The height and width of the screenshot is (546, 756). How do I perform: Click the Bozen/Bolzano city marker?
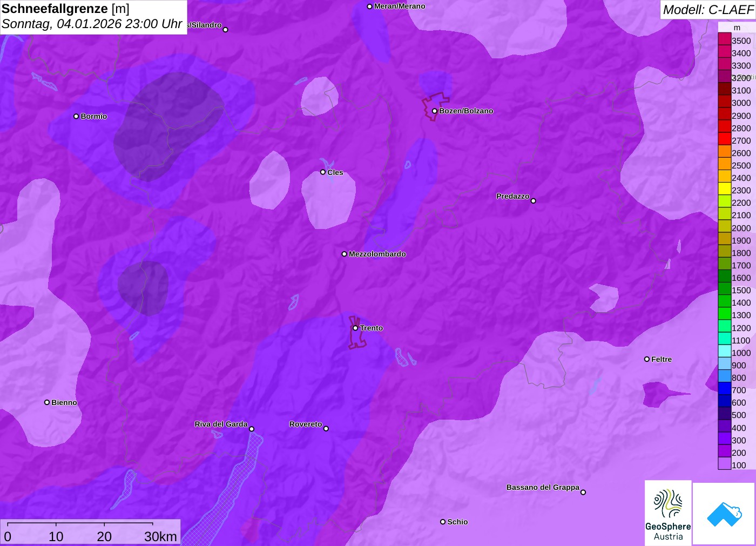tap(435, 111)
